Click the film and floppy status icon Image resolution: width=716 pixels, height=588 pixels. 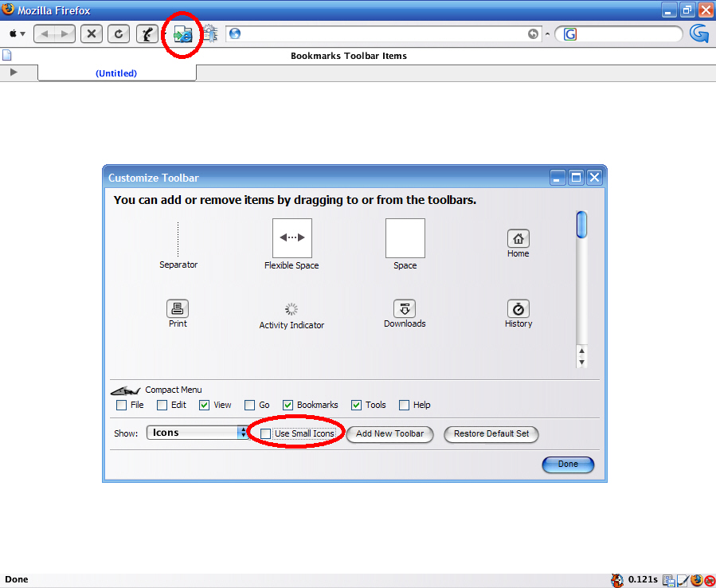point(668,580)
